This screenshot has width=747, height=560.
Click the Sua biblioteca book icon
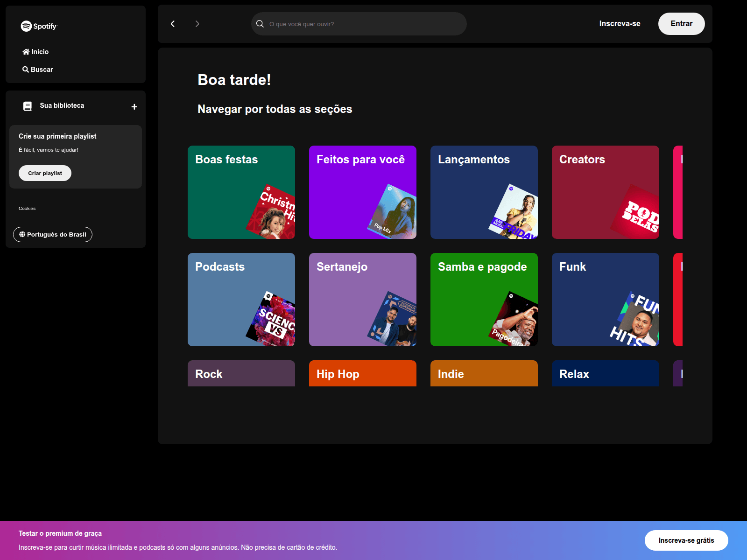point(28,105)
